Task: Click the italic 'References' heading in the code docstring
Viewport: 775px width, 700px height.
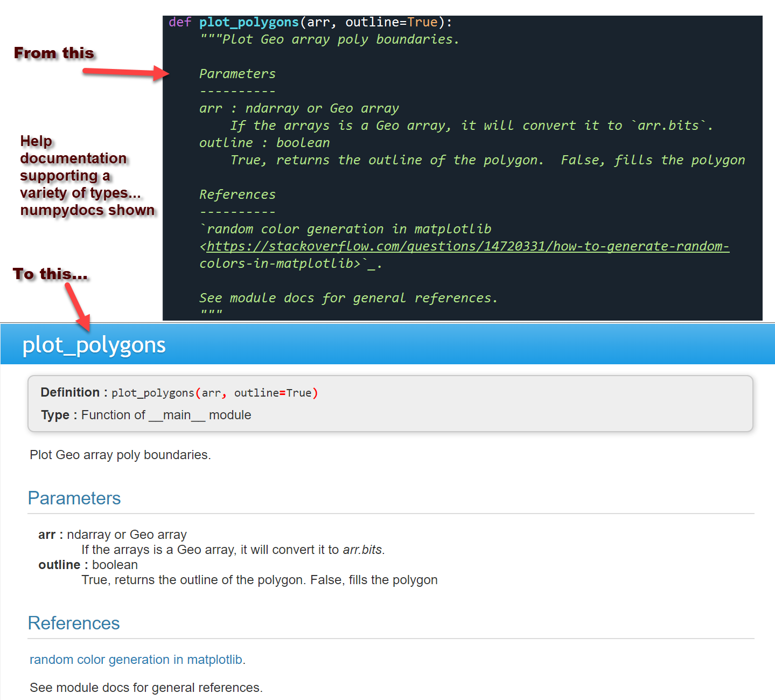Action: pyautogui.click(x=238, y=195)
